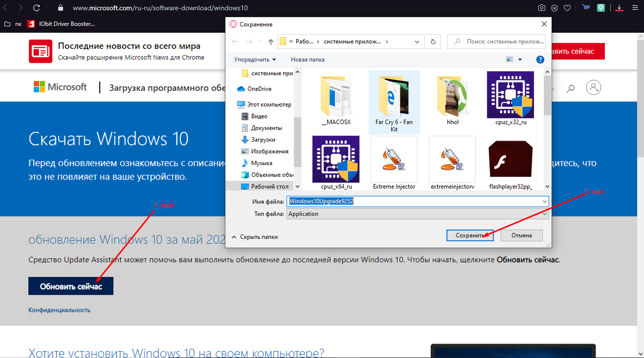Click the Microsoft News red icon in banner

click(40, 51)
